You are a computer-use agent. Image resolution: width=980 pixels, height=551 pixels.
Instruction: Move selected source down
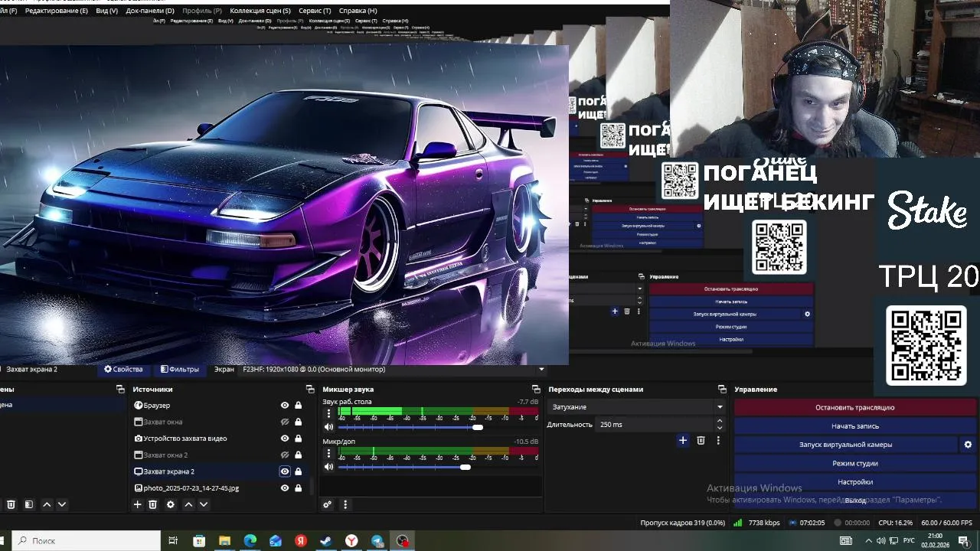pyautogui.click(x=204, y=504)
